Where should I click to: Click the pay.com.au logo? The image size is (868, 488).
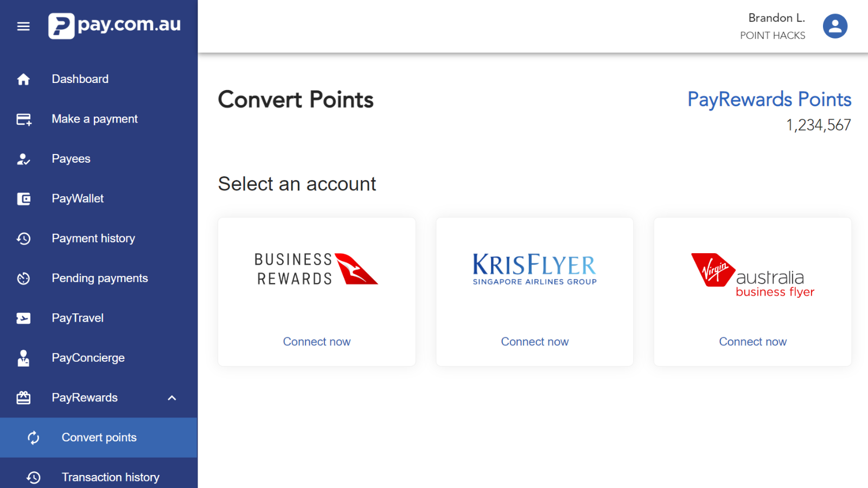(x=114, y=25)
